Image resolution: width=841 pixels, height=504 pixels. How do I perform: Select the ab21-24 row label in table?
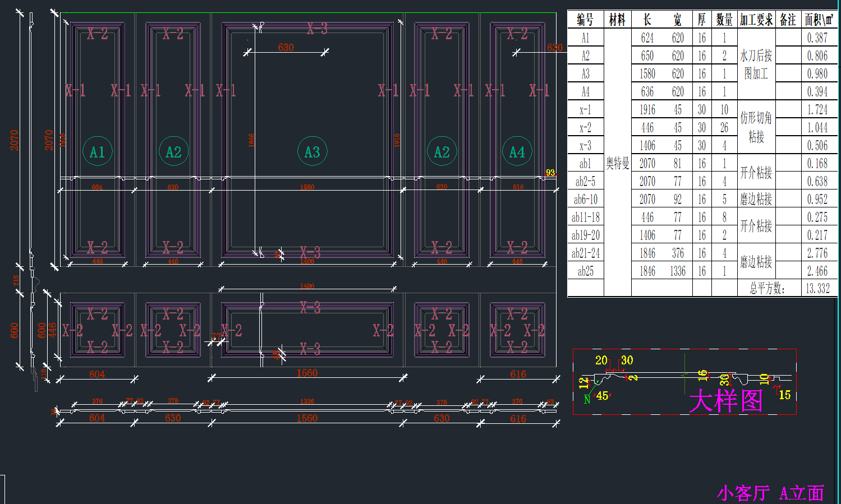pos(585,253)
